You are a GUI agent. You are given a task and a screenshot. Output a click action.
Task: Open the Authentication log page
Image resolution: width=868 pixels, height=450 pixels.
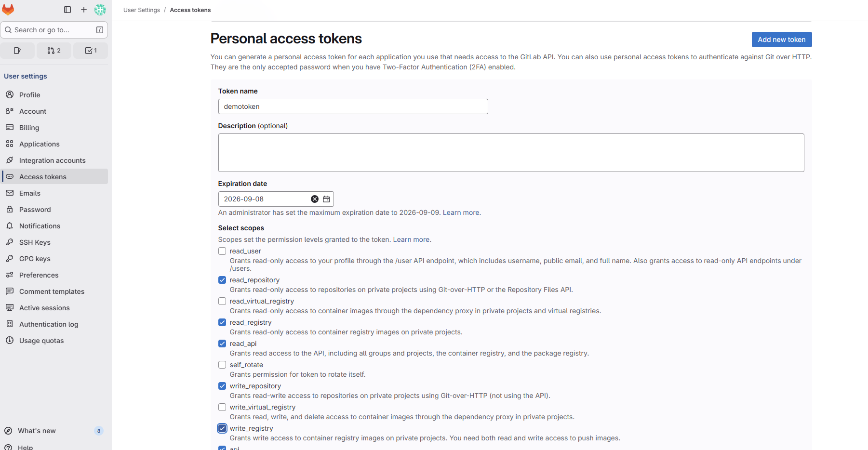[49, 324]
